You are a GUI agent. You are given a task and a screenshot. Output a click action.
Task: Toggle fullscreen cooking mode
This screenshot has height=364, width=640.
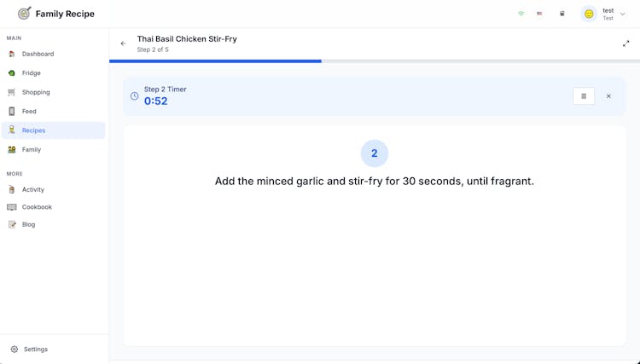pyautogui.click(x=625, y=43)
